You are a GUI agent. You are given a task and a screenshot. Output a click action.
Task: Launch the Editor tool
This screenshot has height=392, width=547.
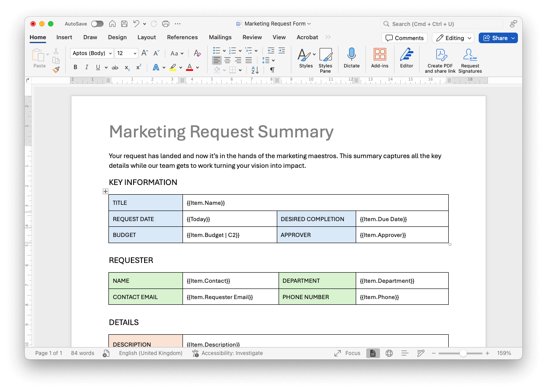point(406,58)
